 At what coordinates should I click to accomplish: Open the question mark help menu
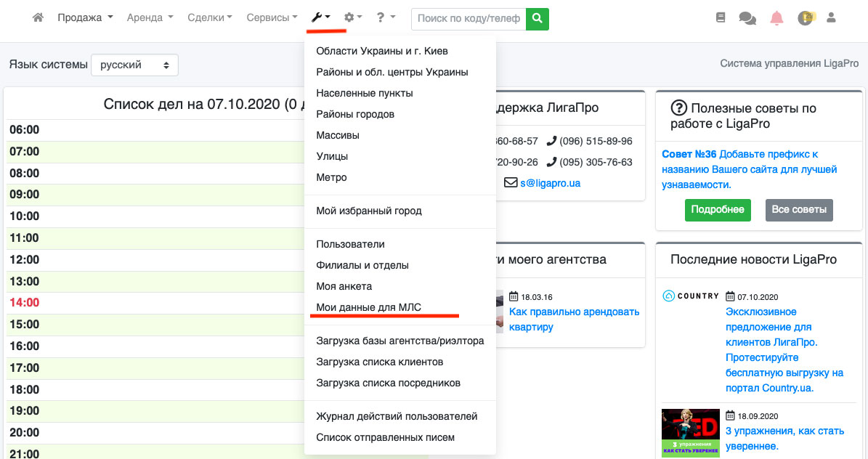point(386,17)
